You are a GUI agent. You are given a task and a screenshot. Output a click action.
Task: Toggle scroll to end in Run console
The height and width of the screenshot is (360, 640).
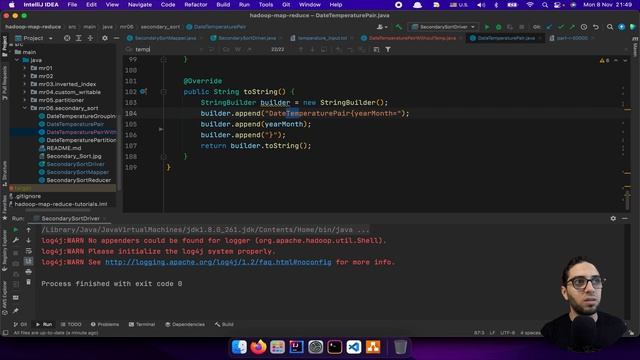tap(29, 261)
